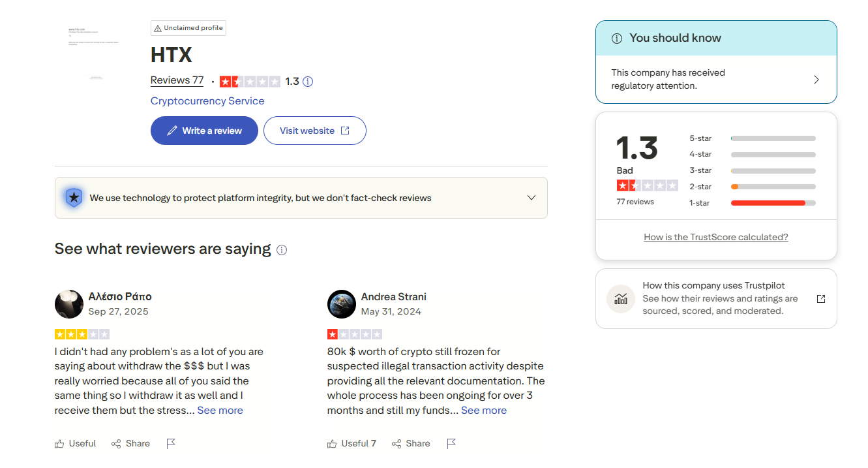Screen dimensions: 868x468
Task: Click the 5-star label in rating breakdown
Action: pyautogui.click(x=700, y=138)
